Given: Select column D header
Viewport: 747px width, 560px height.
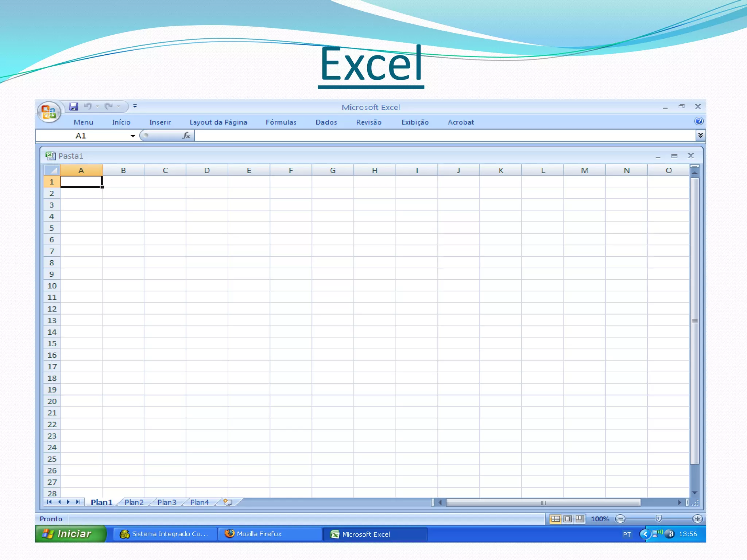Looking at the screenshot, I should point(207,170).
